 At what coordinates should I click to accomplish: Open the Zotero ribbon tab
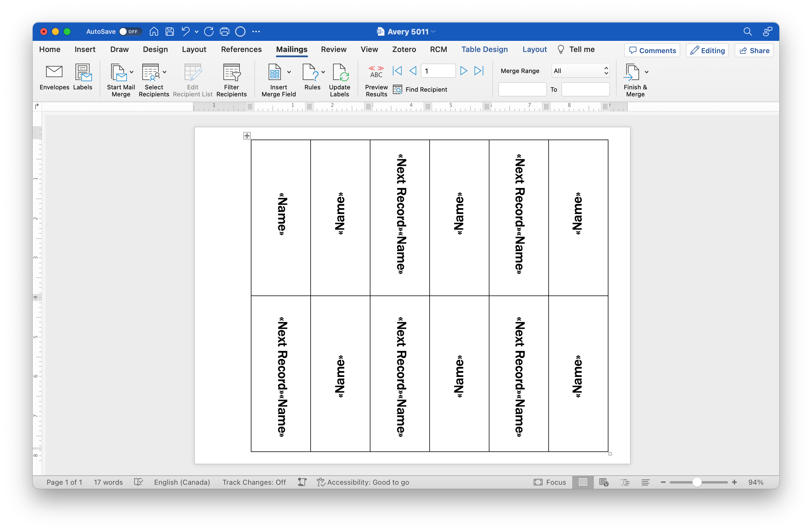tap(404, 50)
